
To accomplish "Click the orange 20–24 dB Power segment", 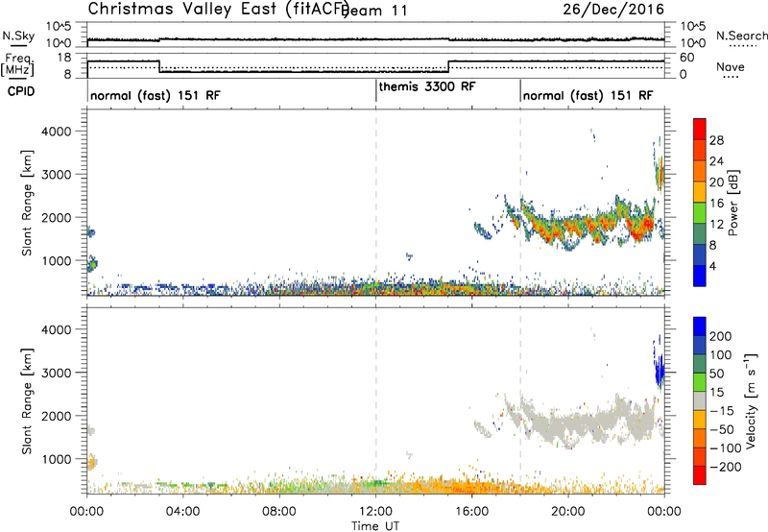I will coord(700,171).
